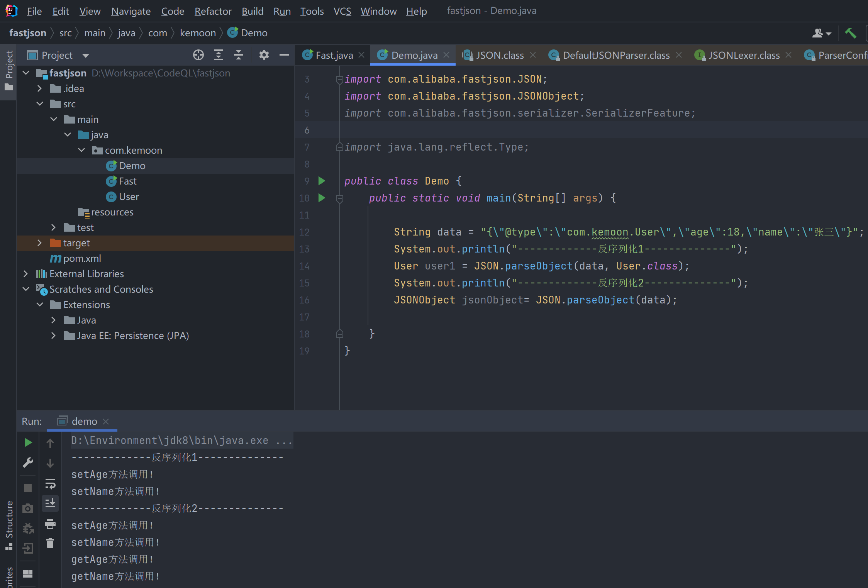This screenshot has height=588, width=868.
Task: Open Project view dropdown arrow
Action: (x=86, y=56)
